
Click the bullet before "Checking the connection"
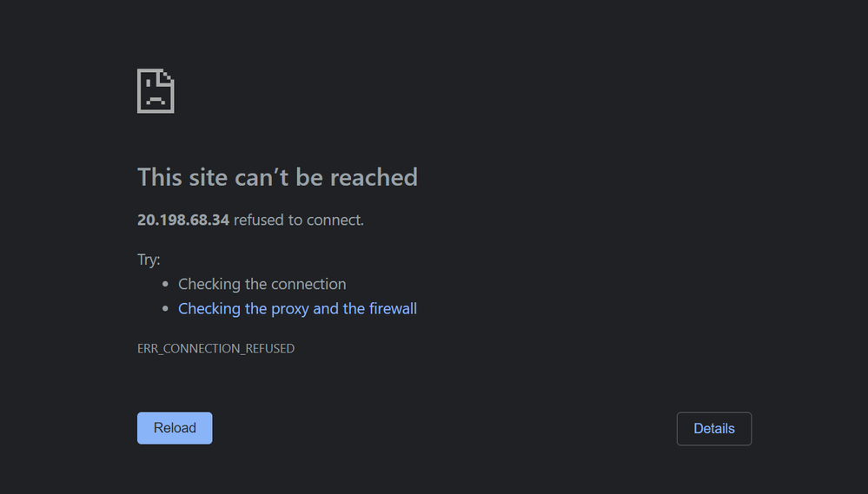click(166, 285)
